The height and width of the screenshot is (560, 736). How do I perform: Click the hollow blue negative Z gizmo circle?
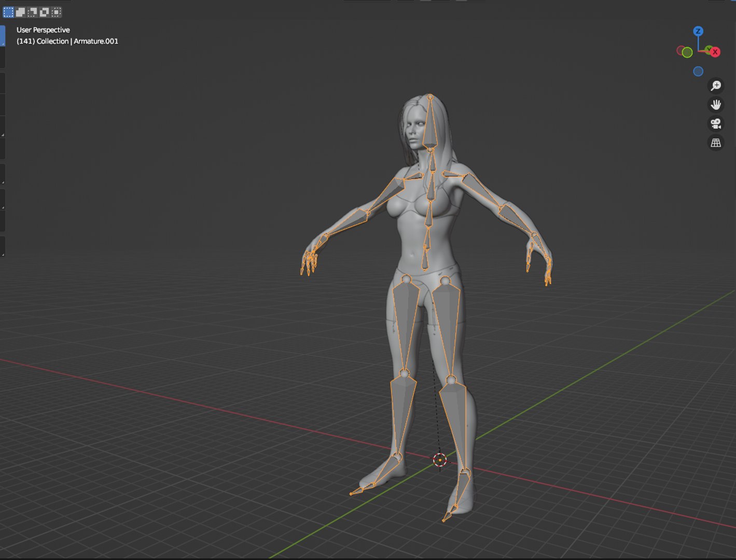pyautogui.click(x=698, y=72)
